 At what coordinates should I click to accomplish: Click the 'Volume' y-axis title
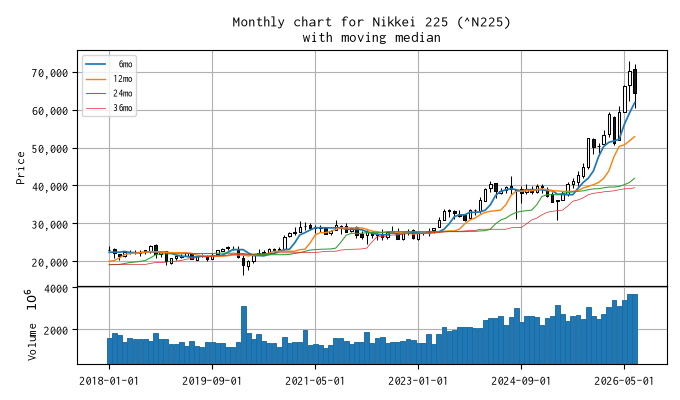tap(32, 342)
